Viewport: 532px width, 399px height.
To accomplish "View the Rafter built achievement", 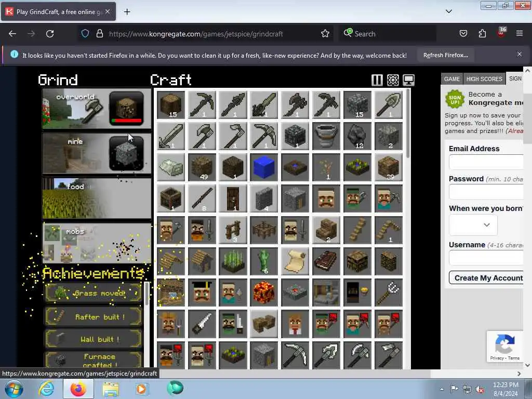I will coord(94,317).
